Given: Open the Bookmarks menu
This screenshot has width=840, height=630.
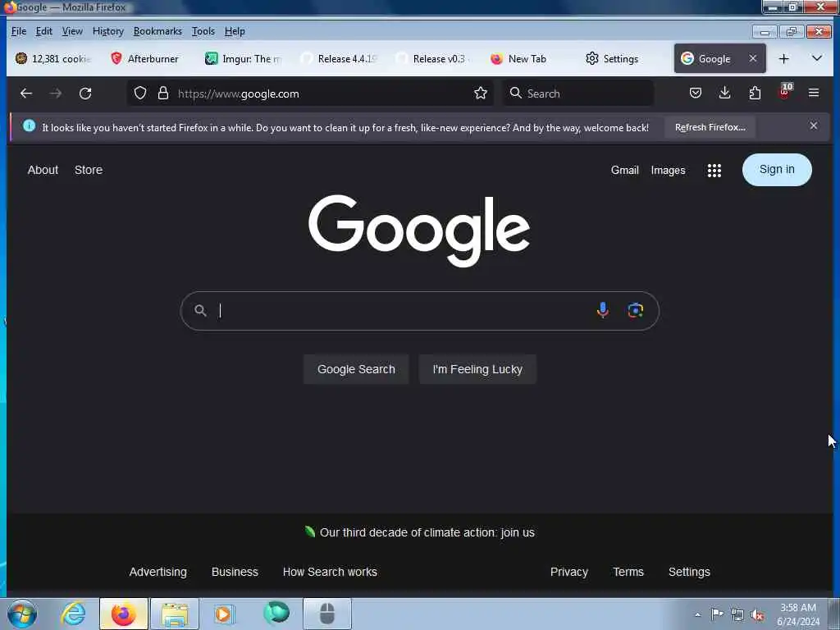Looking at the screenshot, I should point(157,31).
